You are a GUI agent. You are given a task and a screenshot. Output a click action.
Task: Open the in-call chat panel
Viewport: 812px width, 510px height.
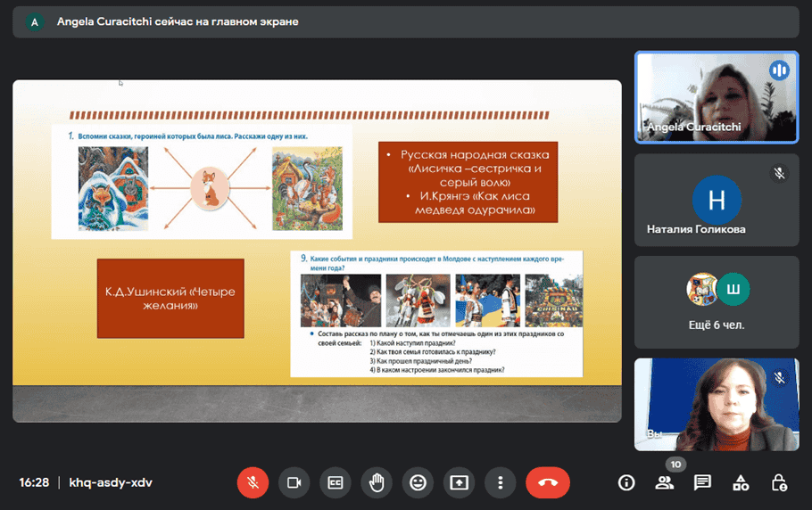(703, 482)
